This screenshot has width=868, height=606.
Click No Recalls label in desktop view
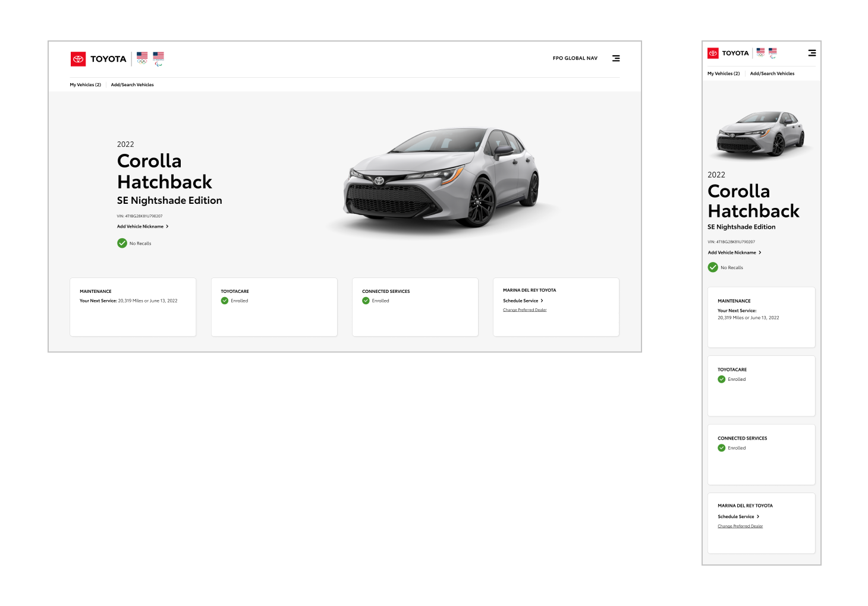click(140, 244)
